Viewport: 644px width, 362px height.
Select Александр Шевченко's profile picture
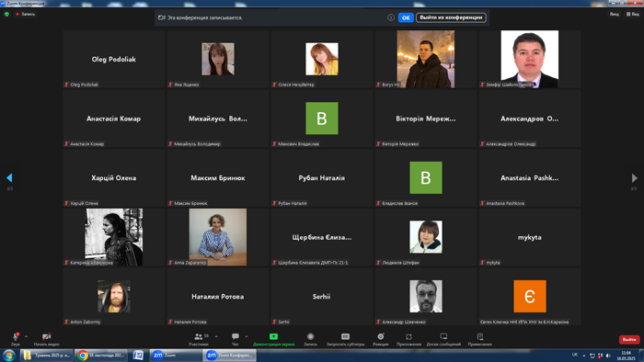point(426,296)
